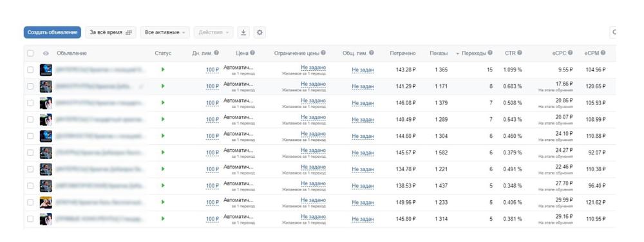Click status play icon for 145.67 ₽ ad
The height and width of the screenshot is (242, 644).
(163, 152)
